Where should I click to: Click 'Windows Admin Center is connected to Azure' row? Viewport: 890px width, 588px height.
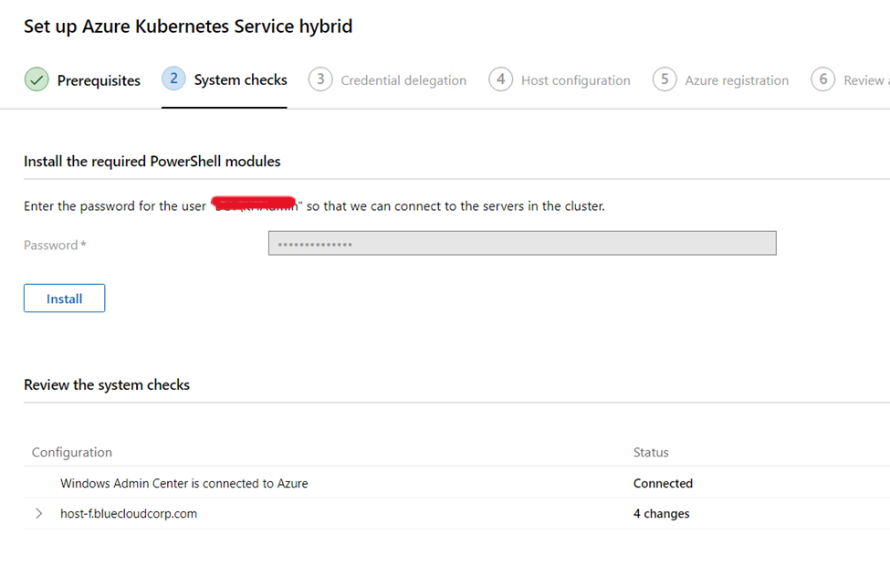tap(457, 483)
